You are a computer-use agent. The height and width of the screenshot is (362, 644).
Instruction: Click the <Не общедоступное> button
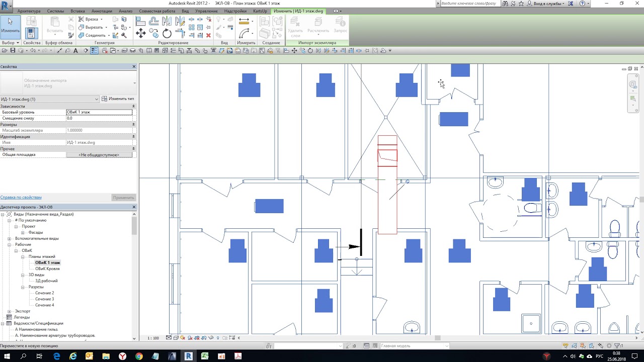(x=99, y=155)
